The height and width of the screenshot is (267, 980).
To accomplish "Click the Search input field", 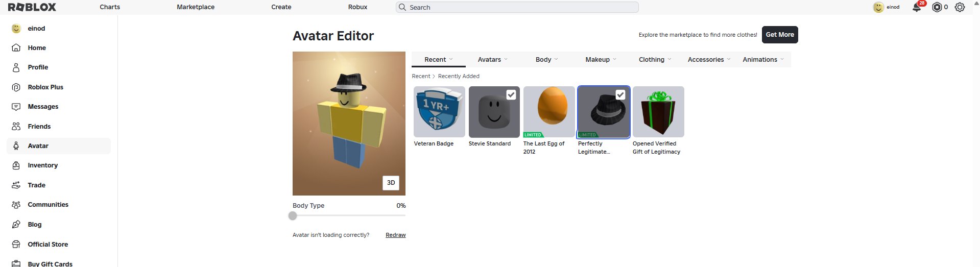I will (x=517, y=7).
